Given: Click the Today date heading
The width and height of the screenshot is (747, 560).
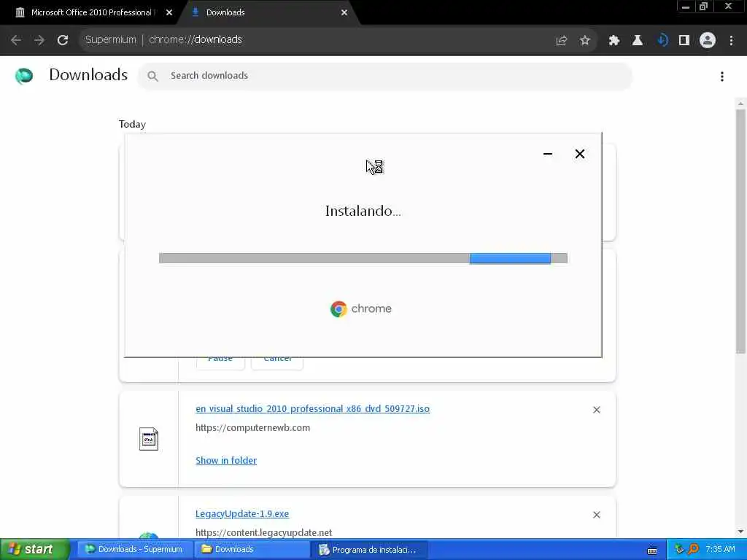Looking at the screenshot, I should click(132, 124).
